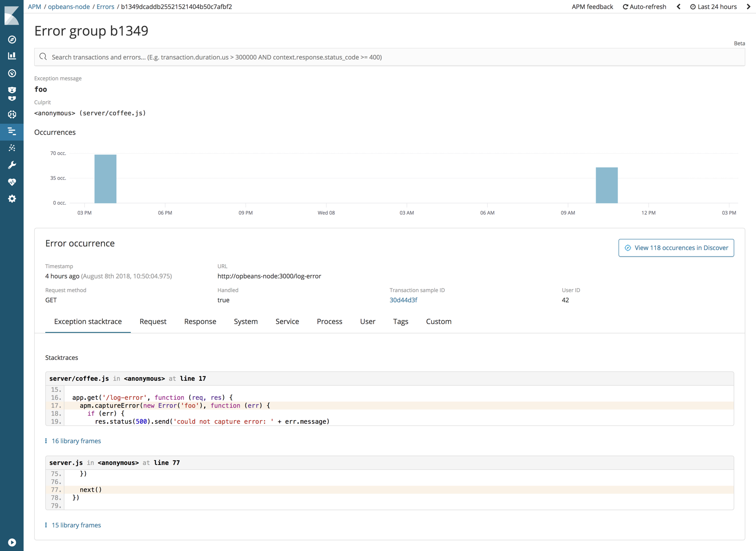Step time range backward with left chevron
756x551 pixels.
678,7
